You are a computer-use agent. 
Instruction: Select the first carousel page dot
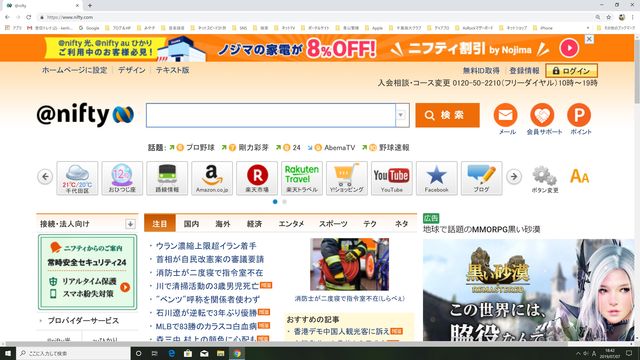275,202
